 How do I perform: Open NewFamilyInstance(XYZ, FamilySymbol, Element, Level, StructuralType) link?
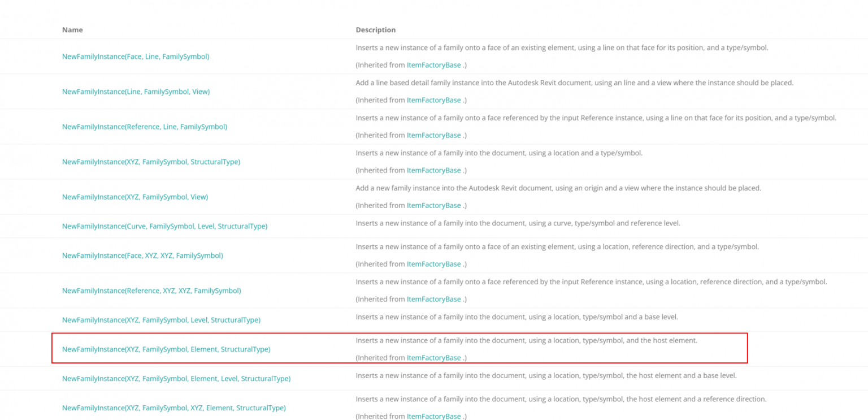pyautogui.click(x=176, y=379)
